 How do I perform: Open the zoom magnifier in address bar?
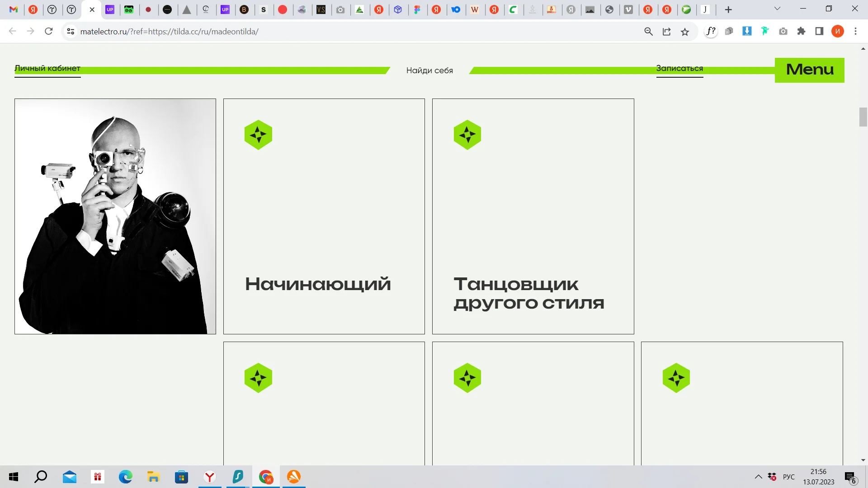(649, 31)
